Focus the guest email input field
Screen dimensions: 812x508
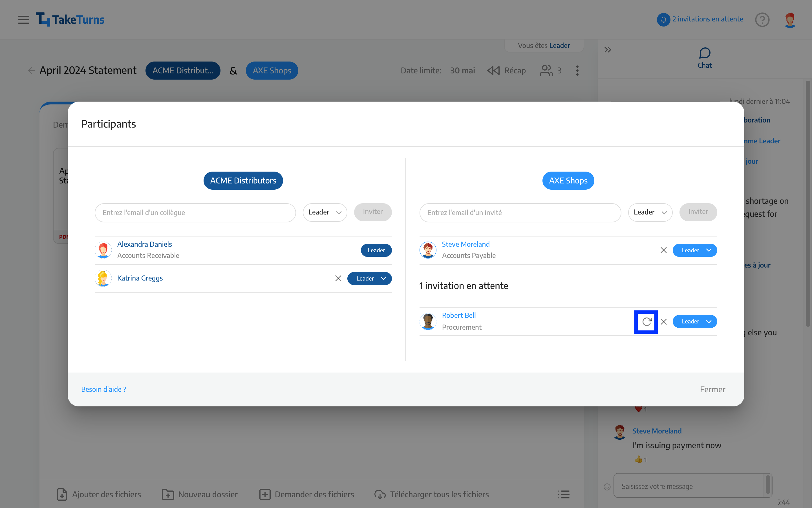(520, 213)
